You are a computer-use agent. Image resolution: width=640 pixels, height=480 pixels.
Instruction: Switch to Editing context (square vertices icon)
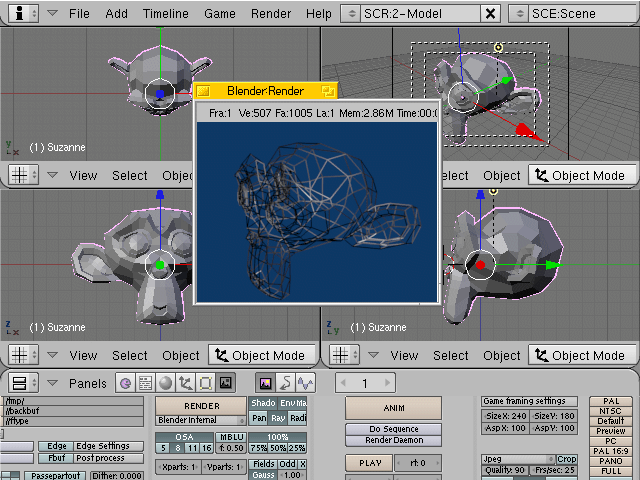pos(205,383)
